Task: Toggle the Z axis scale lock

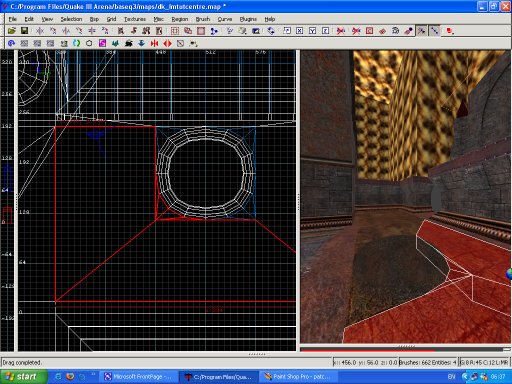Action: [x=326, y=31]
